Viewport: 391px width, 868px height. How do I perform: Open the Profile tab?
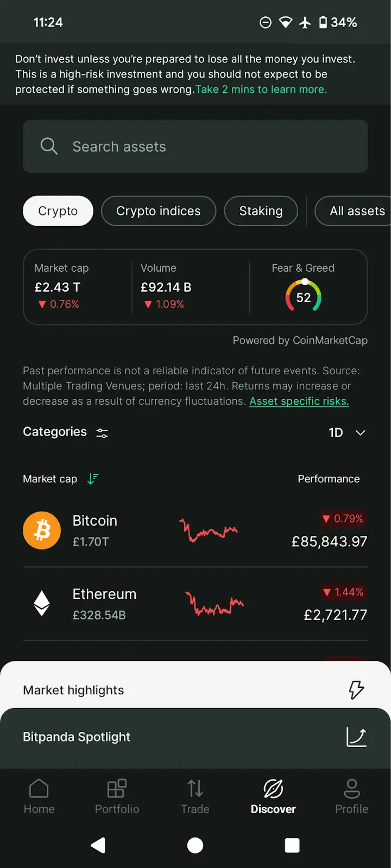tap(351, 796)
